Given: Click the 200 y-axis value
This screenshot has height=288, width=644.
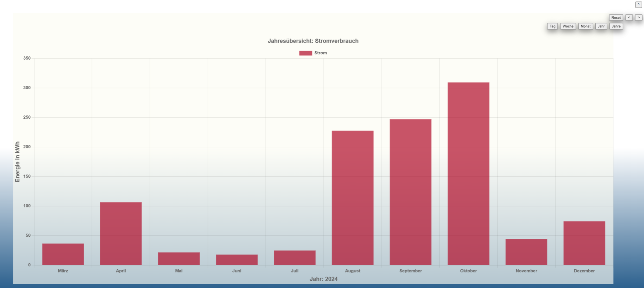Looking at the screenshot, I should pyautogui.click(x=27, y=147).
